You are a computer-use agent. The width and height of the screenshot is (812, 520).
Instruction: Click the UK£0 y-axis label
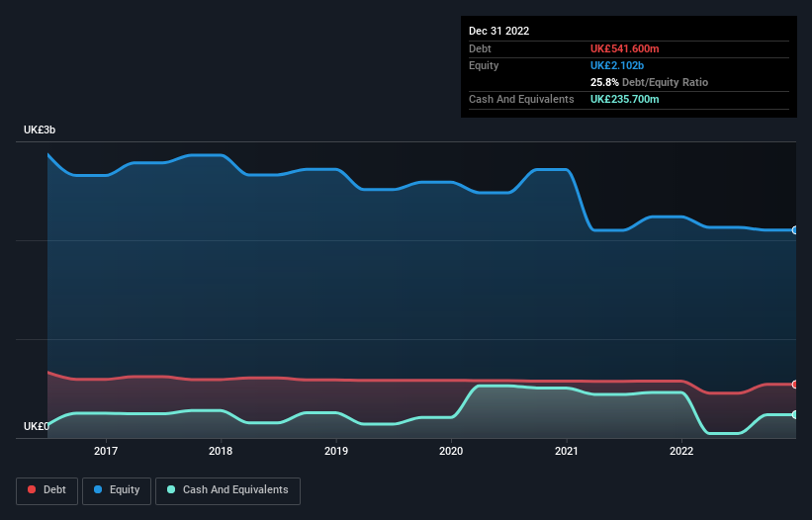37,426
